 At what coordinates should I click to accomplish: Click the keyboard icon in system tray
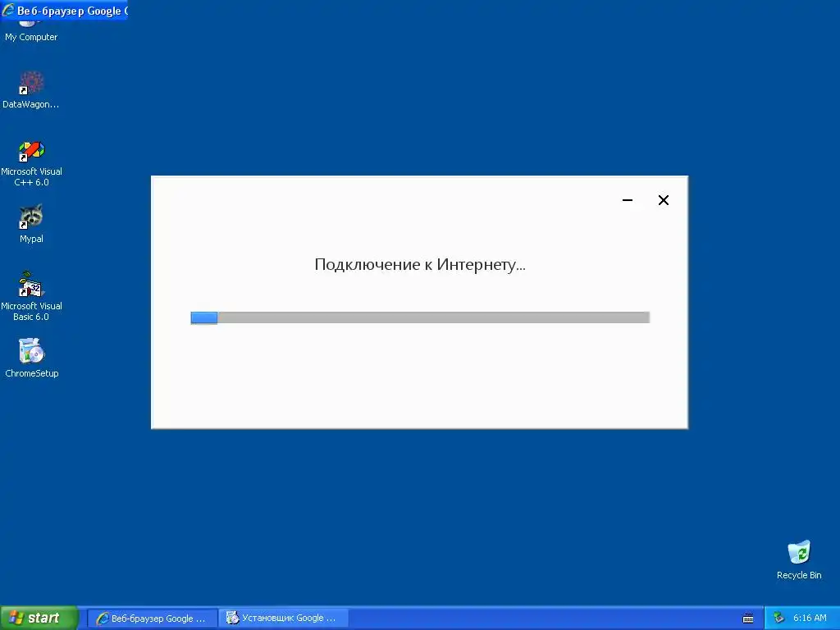tap(748, 619)
